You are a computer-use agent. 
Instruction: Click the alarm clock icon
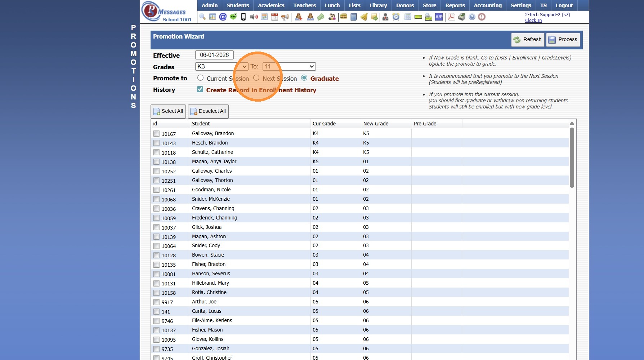tap(396, 17)
